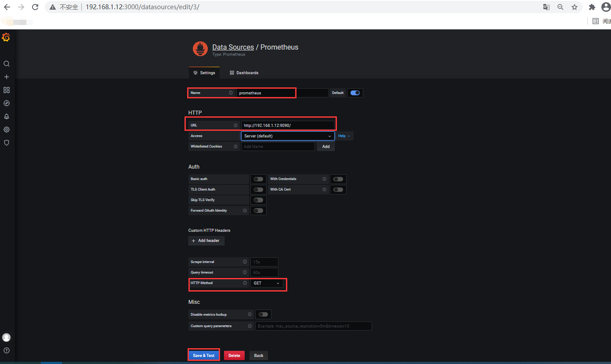
Task: Expand the Access Help section
Action: point(344,136)
